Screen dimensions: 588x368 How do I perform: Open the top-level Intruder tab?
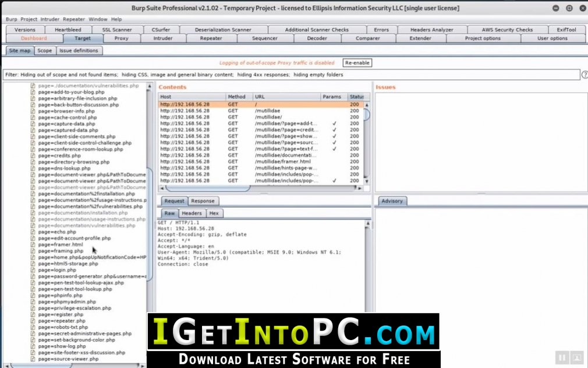coord(163,38)
